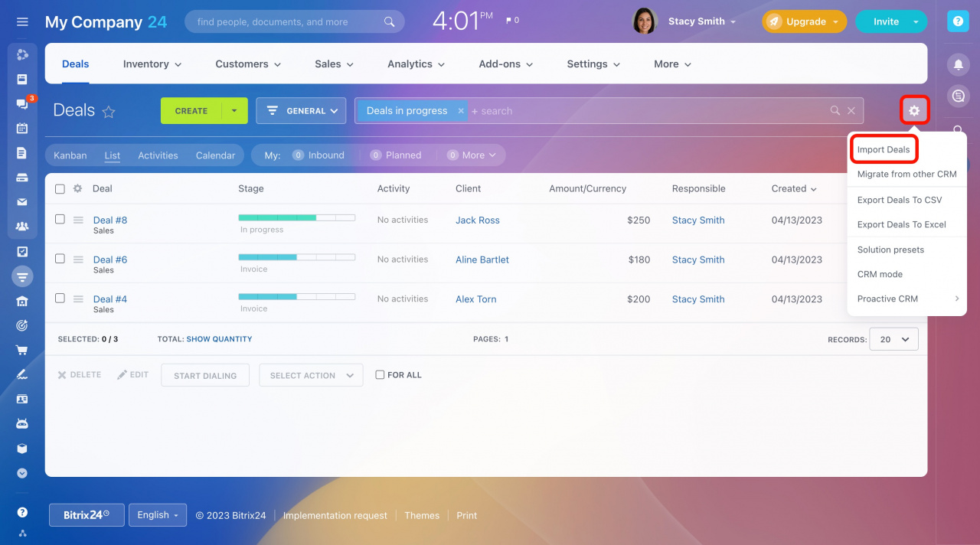980x545 pixels.
Task: Expand the Customers menu
Action: 248,64
